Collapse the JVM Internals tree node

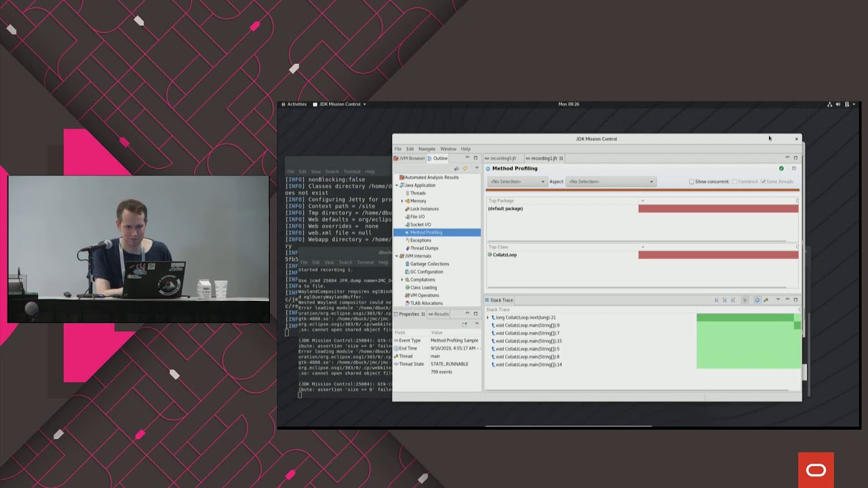click(x=397, y=256)
